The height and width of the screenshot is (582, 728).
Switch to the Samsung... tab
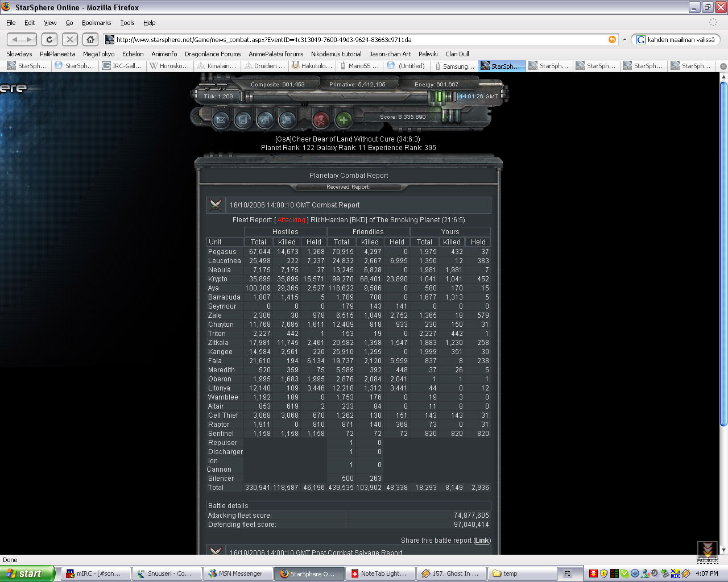pyautogui.click(x=453, y=66)
